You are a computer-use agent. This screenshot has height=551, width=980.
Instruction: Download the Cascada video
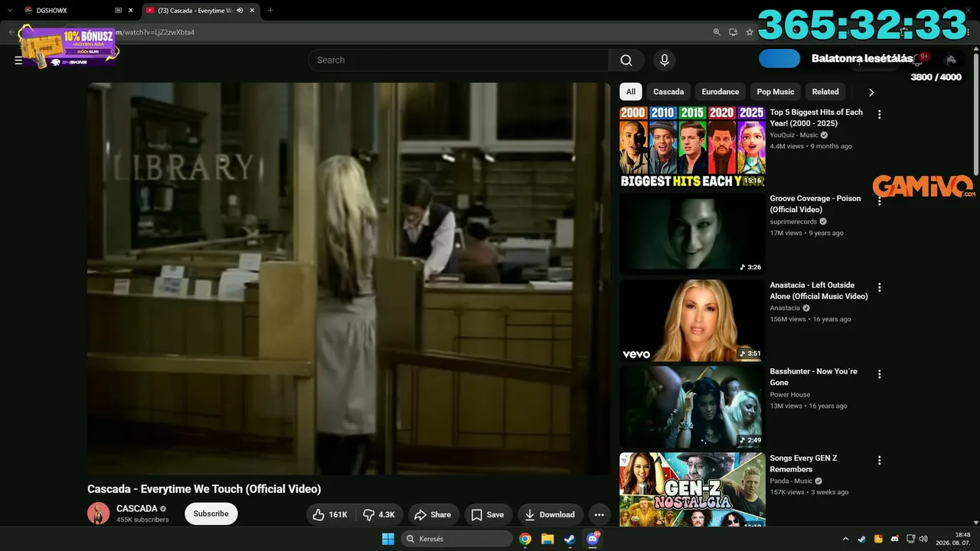click(550, 515)
